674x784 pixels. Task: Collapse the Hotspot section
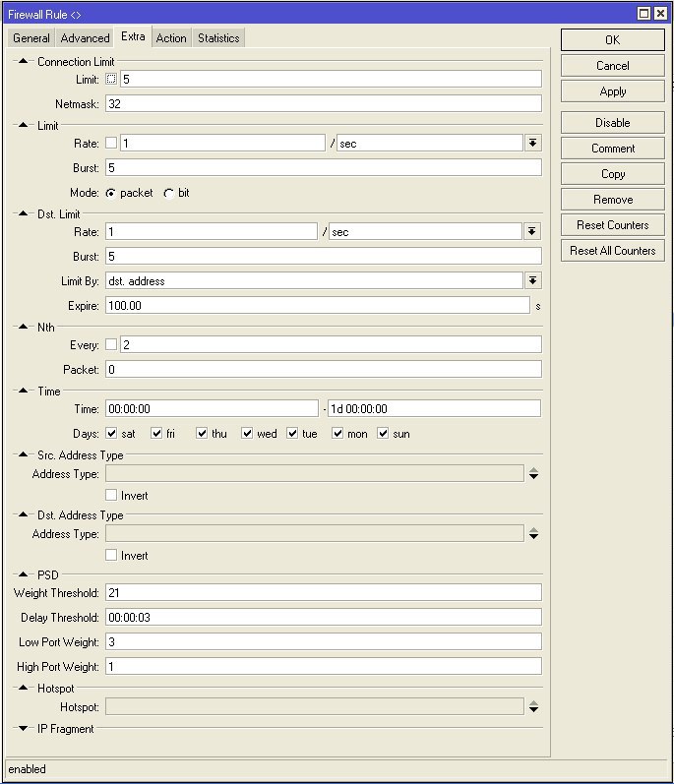click(x=23, y=688)
